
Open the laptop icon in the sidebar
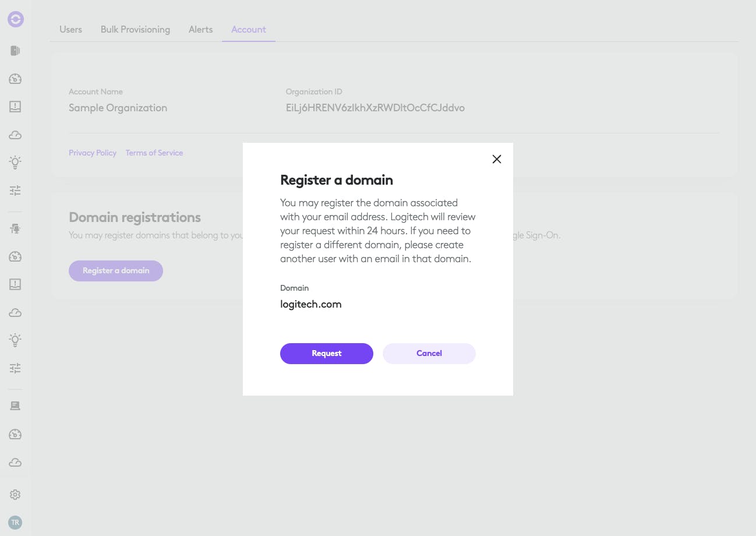[x=16, y=406]
